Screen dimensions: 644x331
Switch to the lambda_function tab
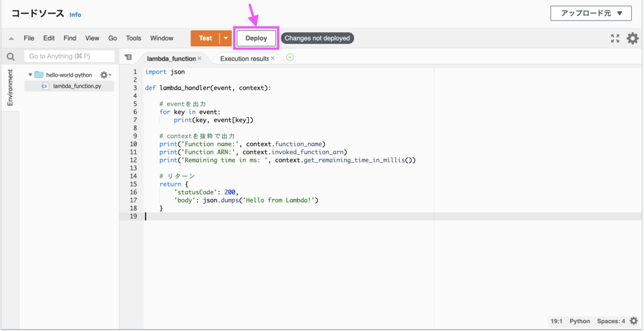(171, 59)
